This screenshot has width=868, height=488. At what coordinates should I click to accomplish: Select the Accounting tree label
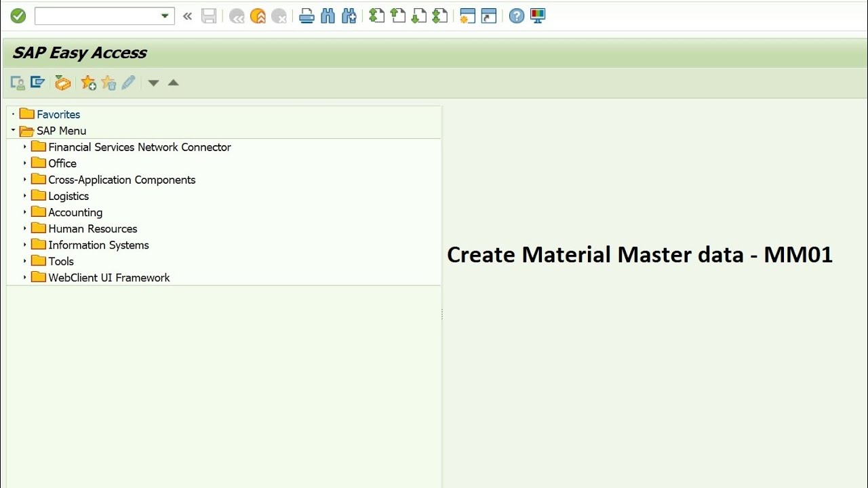pos(75,212)
